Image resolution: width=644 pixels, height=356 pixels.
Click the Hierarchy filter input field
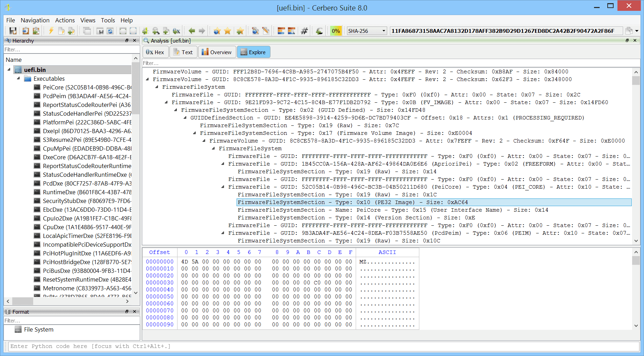72,50
